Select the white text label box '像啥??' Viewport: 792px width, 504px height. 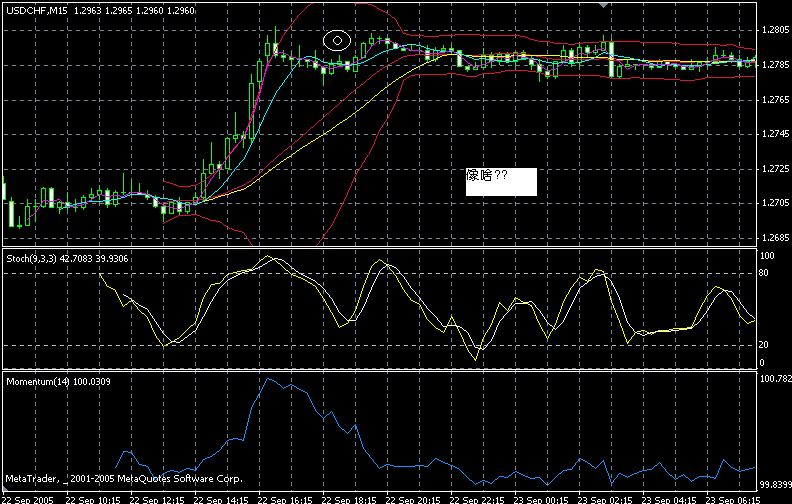pyautogui.click(x=501, y=182)
